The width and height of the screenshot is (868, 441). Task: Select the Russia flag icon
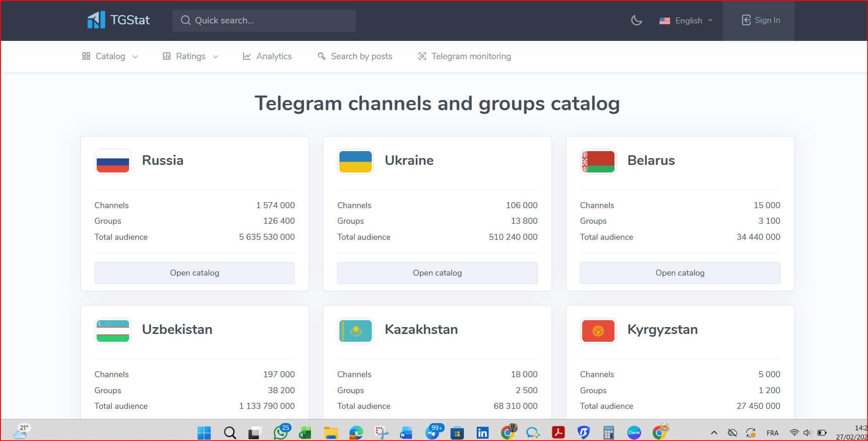(x=113, y=162)
